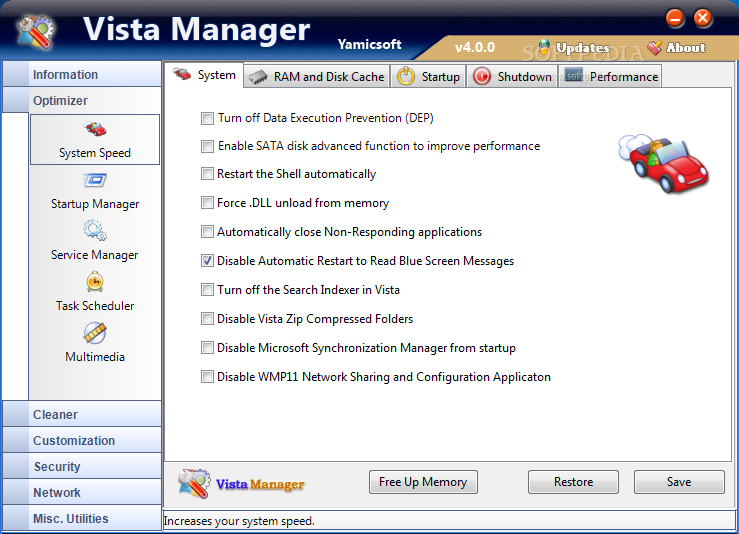Open the Multimedia film strip icon
This screenshot has height=534, width=739.
coord(95,333)
